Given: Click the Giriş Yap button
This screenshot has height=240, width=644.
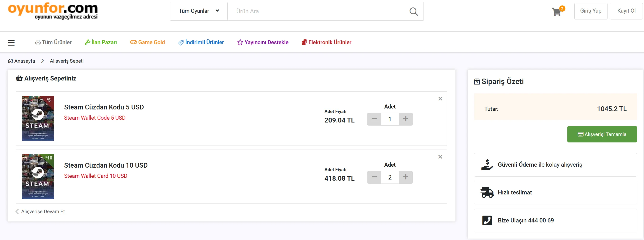Looking at the screenshot, I should click(x=590, y=11).
